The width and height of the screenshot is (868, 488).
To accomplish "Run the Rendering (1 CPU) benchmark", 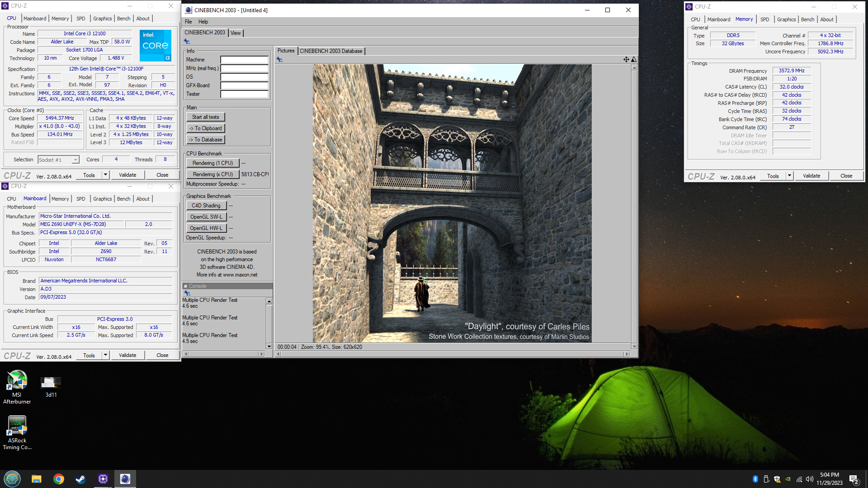I will point(213,163).
